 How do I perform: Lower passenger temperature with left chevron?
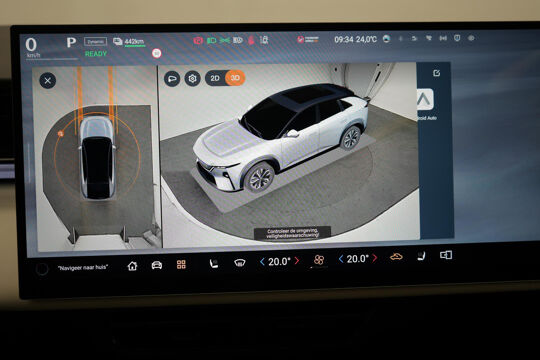point(341,259)
